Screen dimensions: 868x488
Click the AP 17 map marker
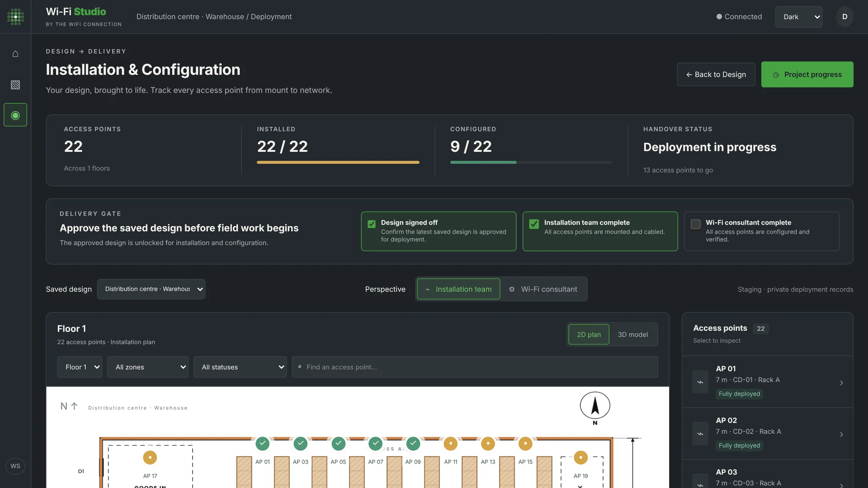point(150,457)
